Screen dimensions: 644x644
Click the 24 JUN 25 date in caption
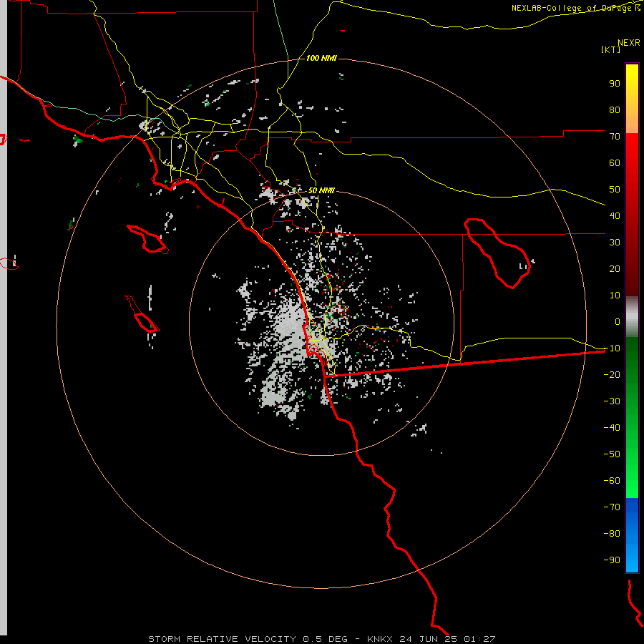429,639
